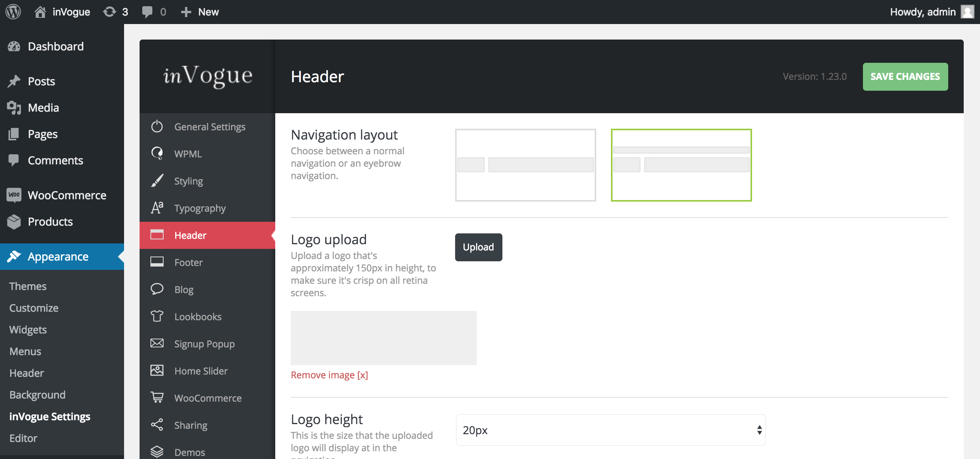Click the Sharing icon
Screen dimensions: 980x459
pyautogui.click(x=157, y=425)
